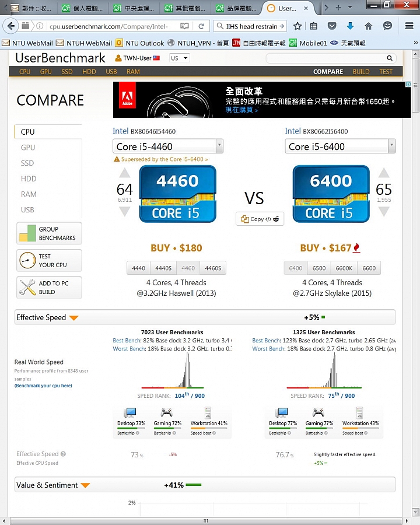Click Add To PC Build button

(x=49, y=287)
